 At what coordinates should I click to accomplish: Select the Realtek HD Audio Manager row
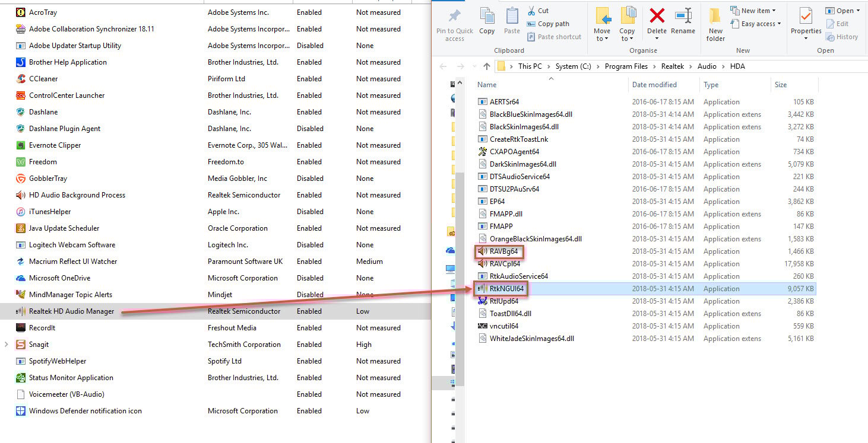216,311
